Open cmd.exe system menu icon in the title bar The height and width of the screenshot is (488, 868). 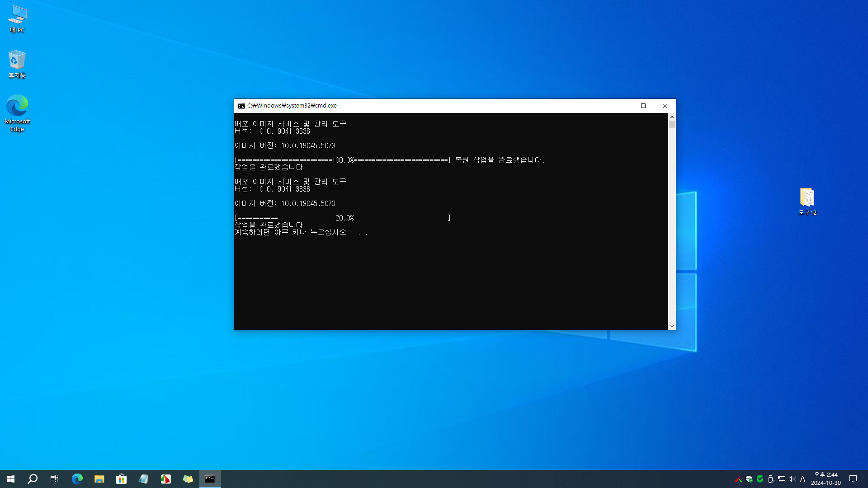coord(241,106)
